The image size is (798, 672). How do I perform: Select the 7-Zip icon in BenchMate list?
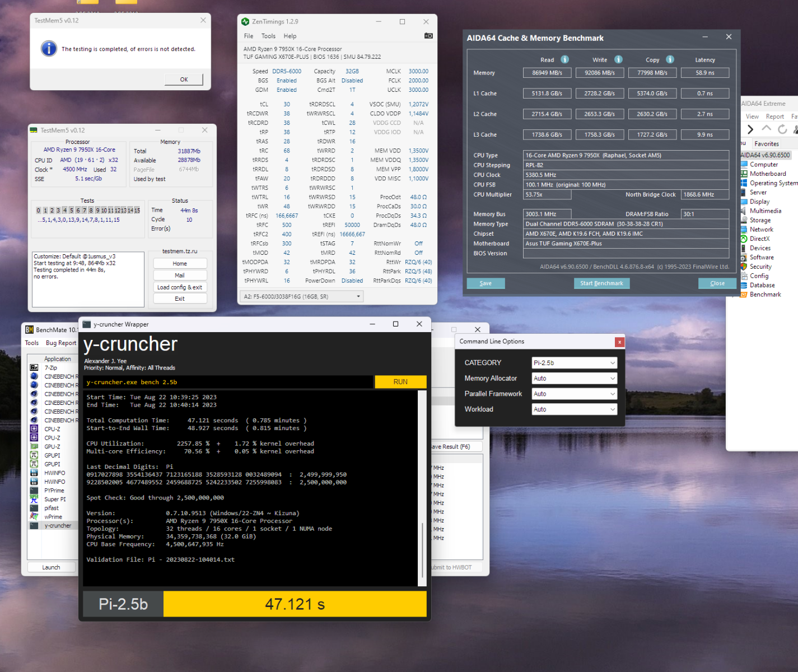click(34, 368)
